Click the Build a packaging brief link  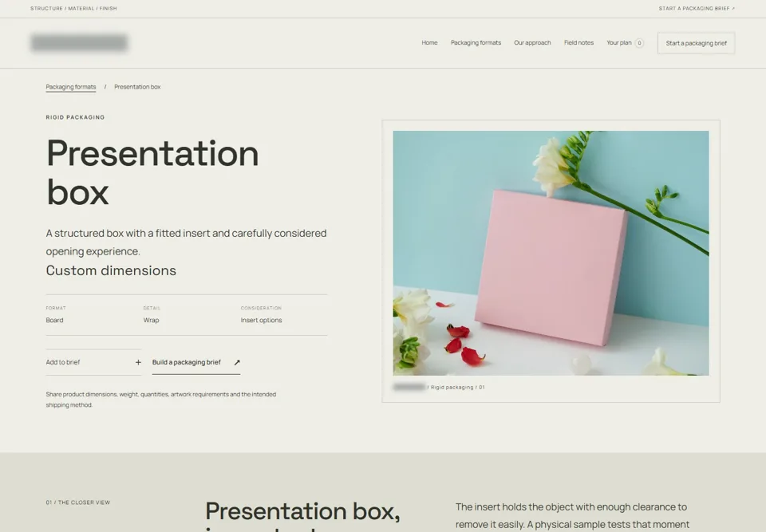click(196, 362)
